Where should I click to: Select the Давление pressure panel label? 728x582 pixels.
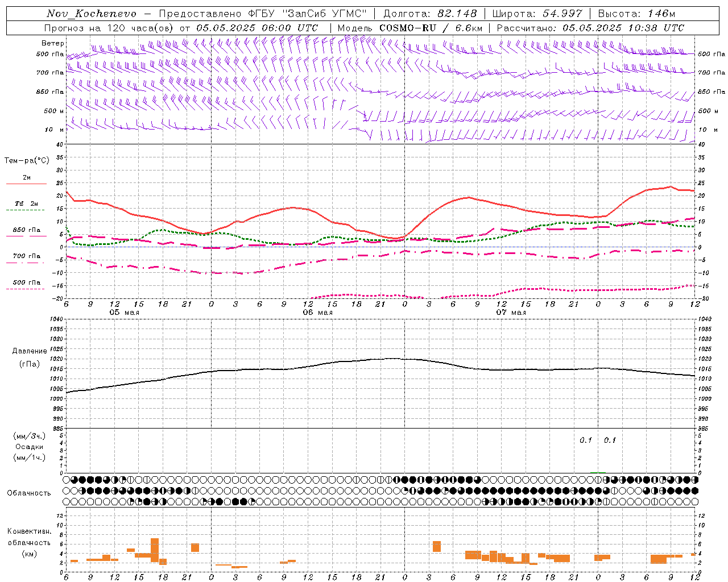(x=30, y=351)
